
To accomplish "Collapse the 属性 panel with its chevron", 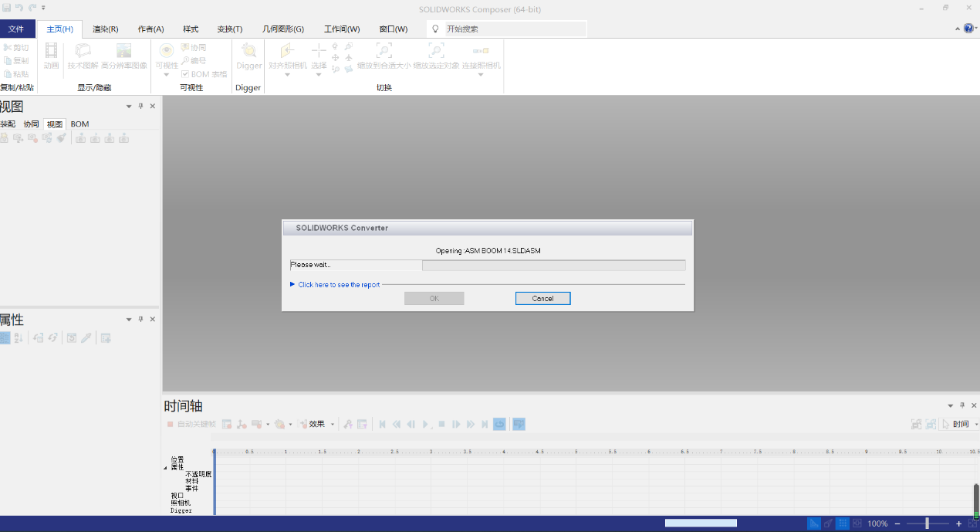I will [x=128, y=318].
